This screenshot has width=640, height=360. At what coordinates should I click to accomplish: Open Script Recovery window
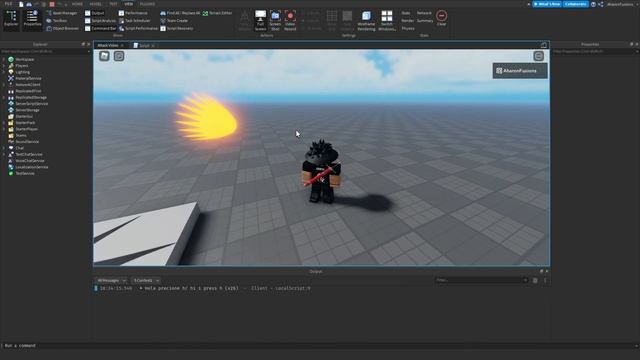[x=176, y=29]
